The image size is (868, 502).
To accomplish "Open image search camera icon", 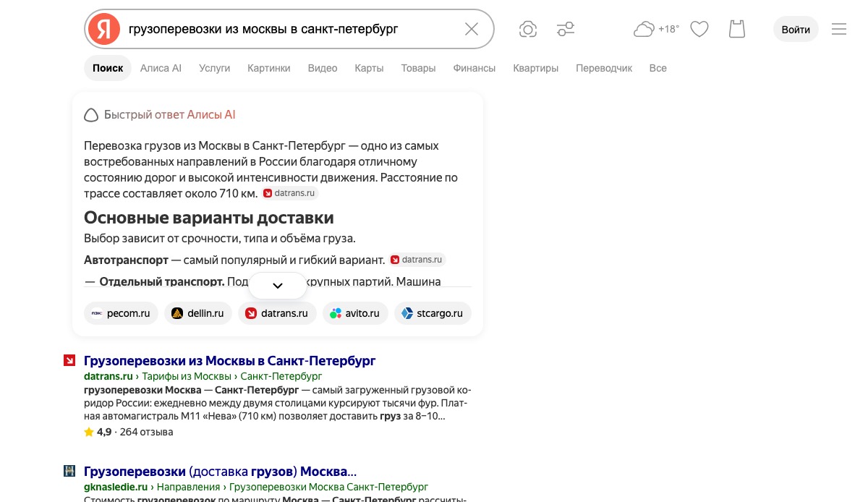I will pos(528,29).
